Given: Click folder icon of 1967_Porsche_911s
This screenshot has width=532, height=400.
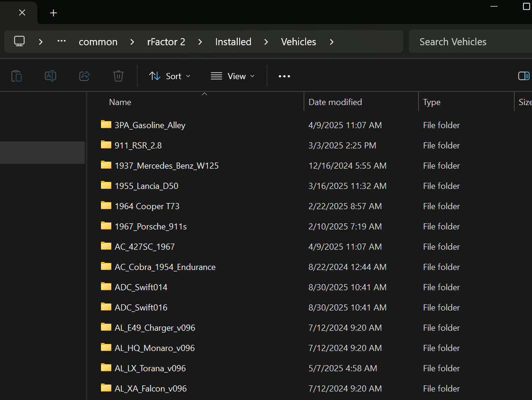Looking at the screenshot, I should tap(106, 226).
